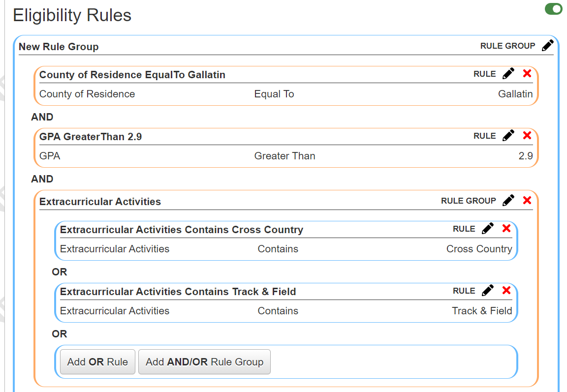
Task: Click the Add OR Rule button
Action: click(97, 362)
